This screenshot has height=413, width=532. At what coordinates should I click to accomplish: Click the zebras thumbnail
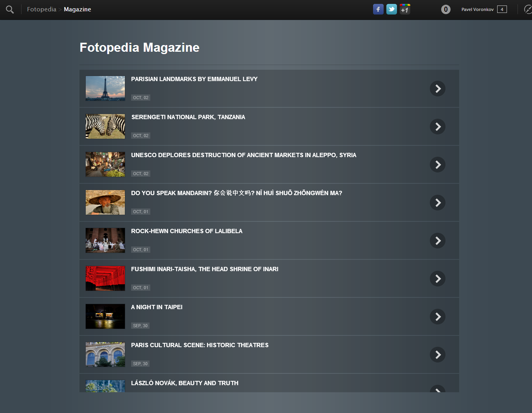(105, 127)
